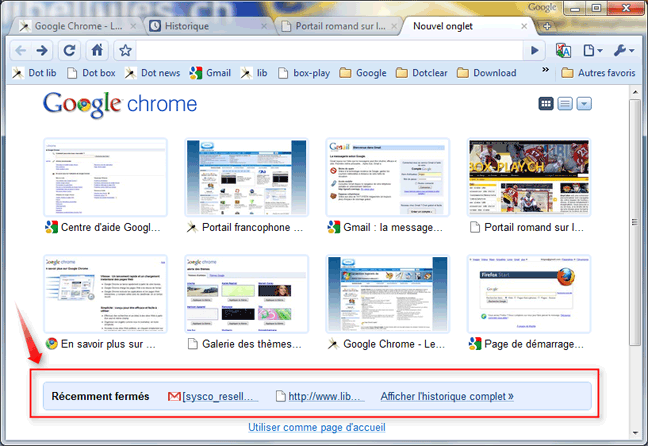Open a new tab with plus button
This screenshot has height=446, width=648.
[546, 26]
